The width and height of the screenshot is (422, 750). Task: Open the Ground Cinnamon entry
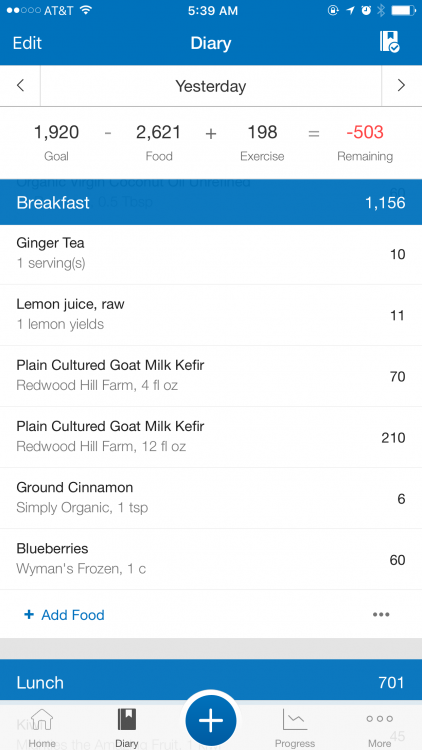(211, 498)
